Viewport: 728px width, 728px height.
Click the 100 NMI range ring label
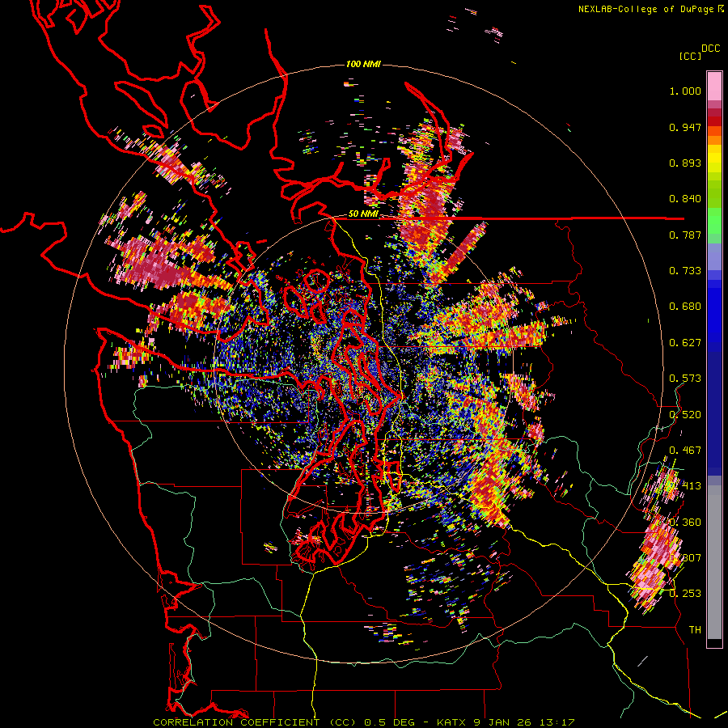coord(363,64)
